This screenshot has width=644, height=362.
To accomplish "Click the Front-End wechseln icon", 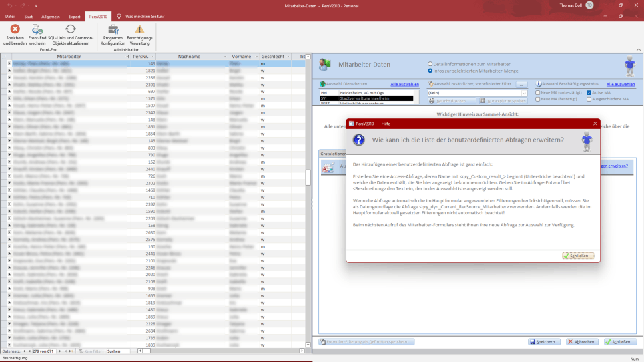I will [37, 30].
